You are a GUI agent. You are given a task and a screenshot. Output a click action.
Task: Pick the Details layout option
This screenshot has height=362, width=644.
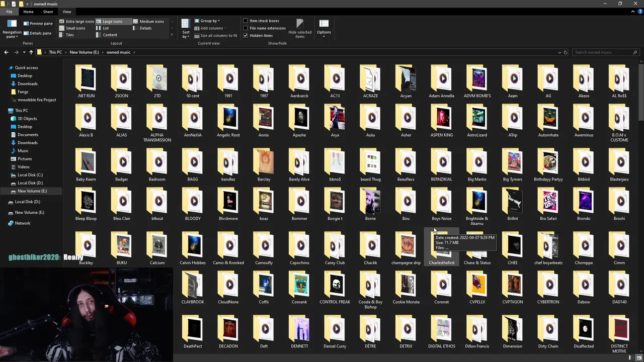pyautogui.click(x=142, y=28)
